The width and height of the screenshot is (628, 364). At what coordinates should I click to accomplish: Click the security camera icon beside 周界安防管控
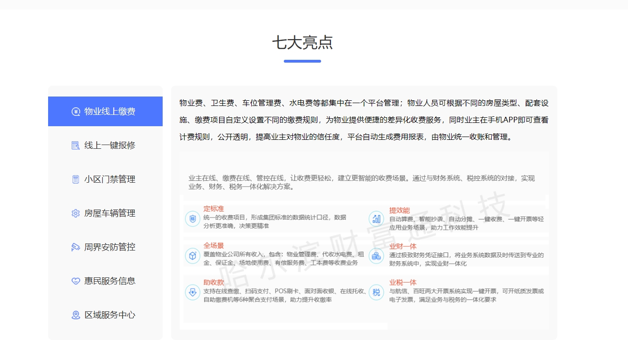click(x=75, y=247)
